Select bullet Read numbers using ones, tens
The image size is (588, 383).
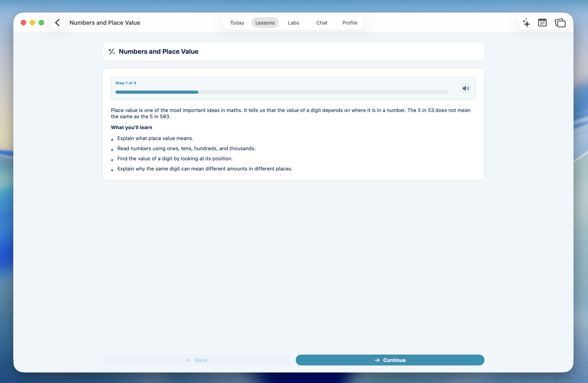(186, 148)
